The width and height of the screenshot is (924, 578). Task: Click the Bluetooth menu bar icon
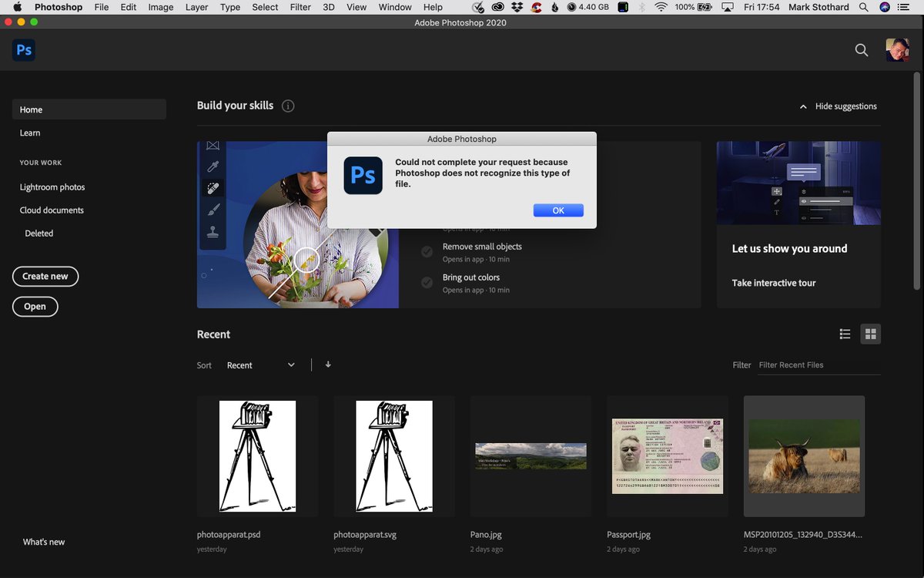pos(642,7)
